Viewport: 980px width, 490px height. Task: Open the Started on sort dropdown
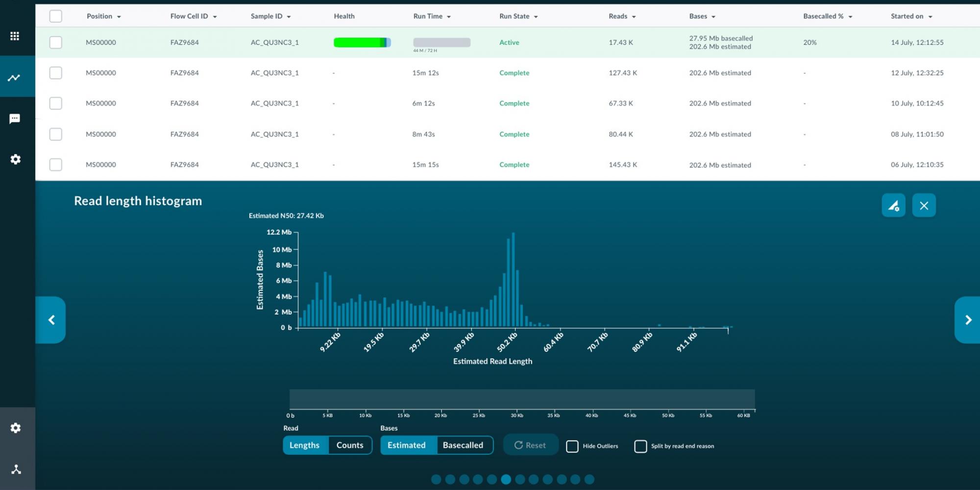click(930, 16)
